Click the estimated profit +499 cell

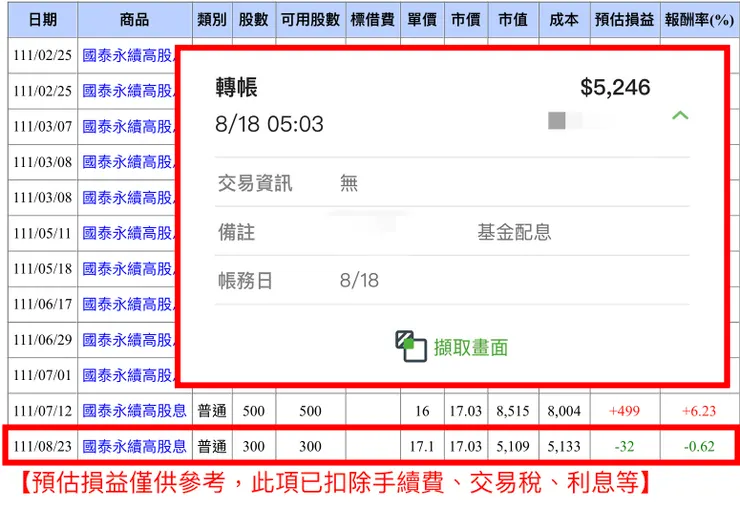point(624,411)
